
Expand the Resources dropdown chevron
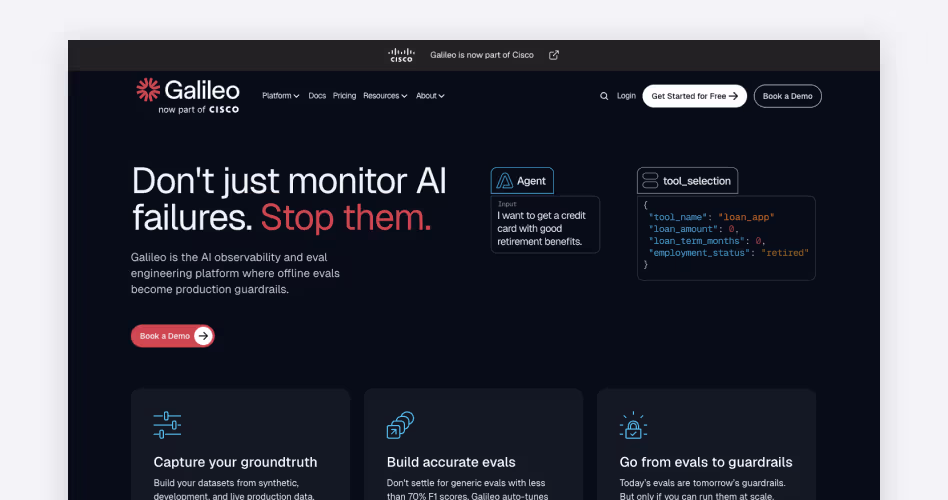click(x=404, y=96)
